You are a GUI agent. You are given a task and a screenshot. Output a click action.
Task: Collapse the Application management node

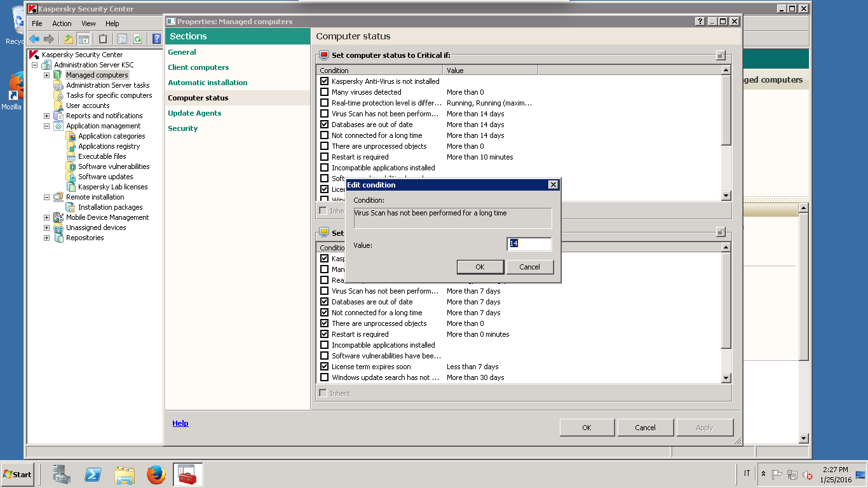46,126
